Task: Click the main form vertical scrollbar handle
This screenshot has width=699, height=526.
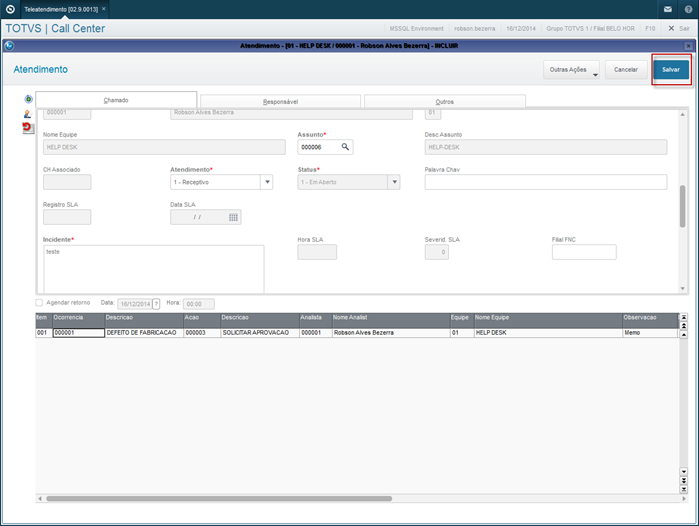Action: (682, 206)
